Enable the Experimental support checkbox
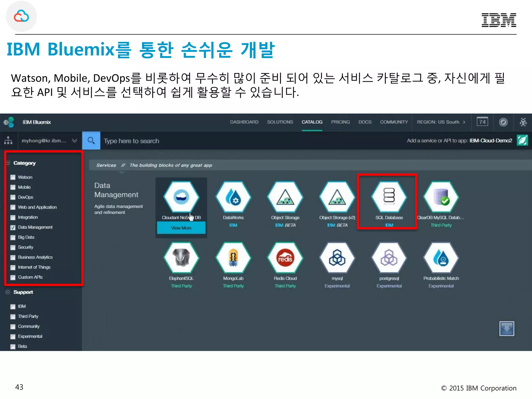 point(13,337)
